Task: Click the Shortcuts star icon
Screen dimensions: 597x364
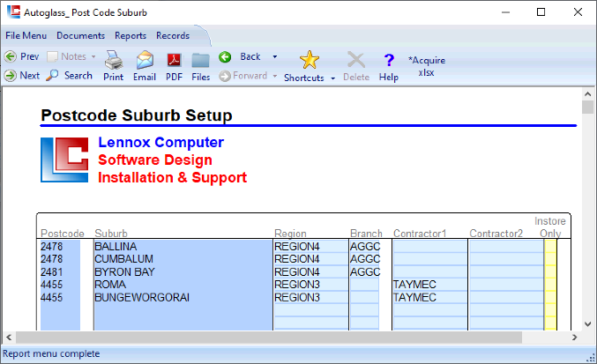Action: pyautogui.click(x=309, y=60)
